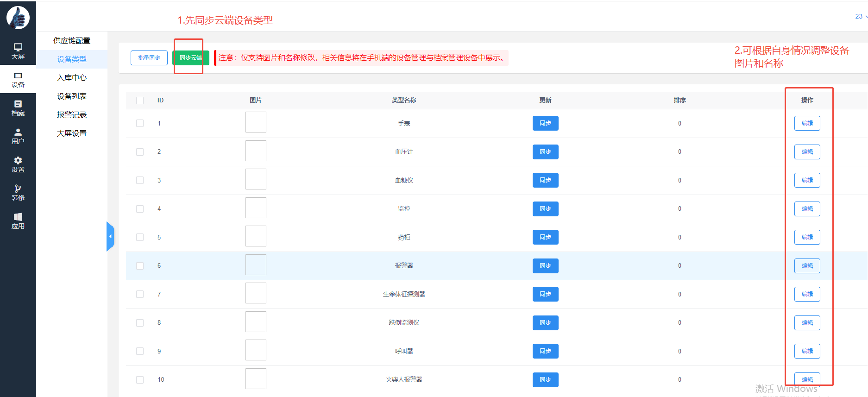Open the 大屏 section in the sidebar
Screen dimensions: 868x397
(x=18, y=51)
